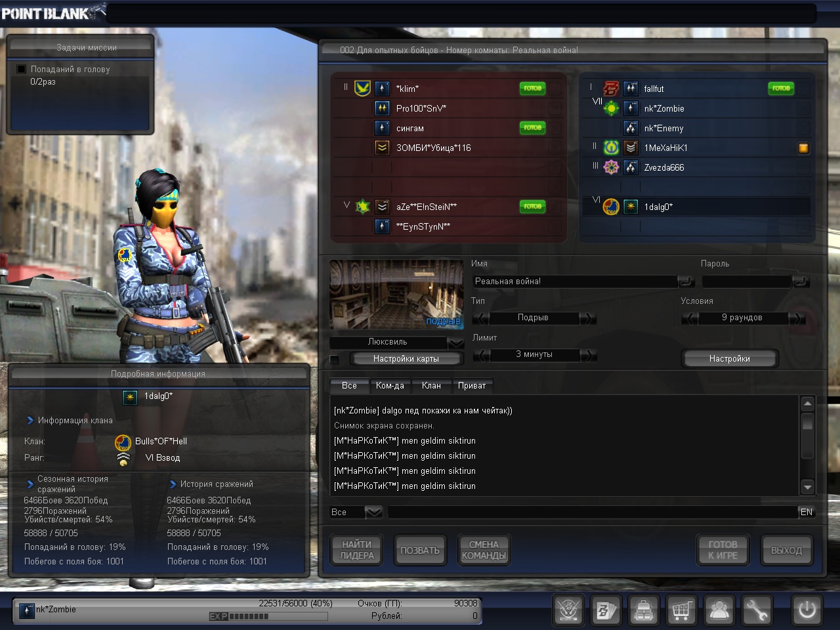Open the friends community icon
840x630 pixels.
pyautogui.click(x=719, y=610)
